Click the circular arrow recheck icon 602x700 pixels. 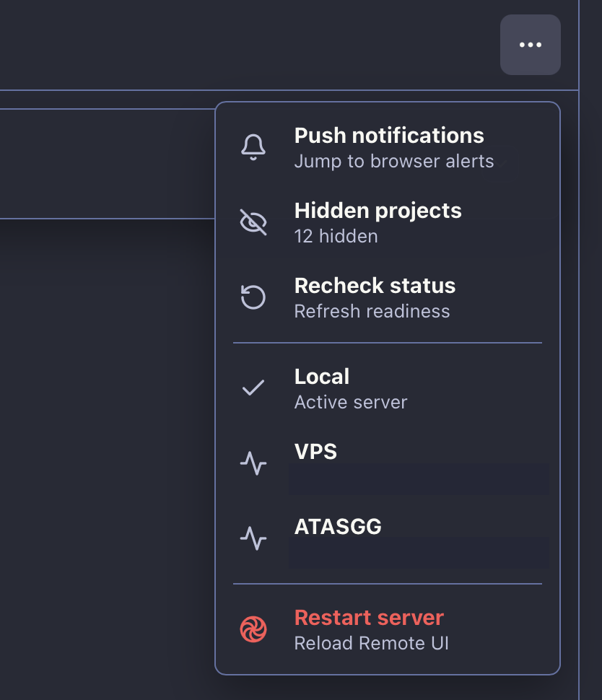(x=253, y=297)
